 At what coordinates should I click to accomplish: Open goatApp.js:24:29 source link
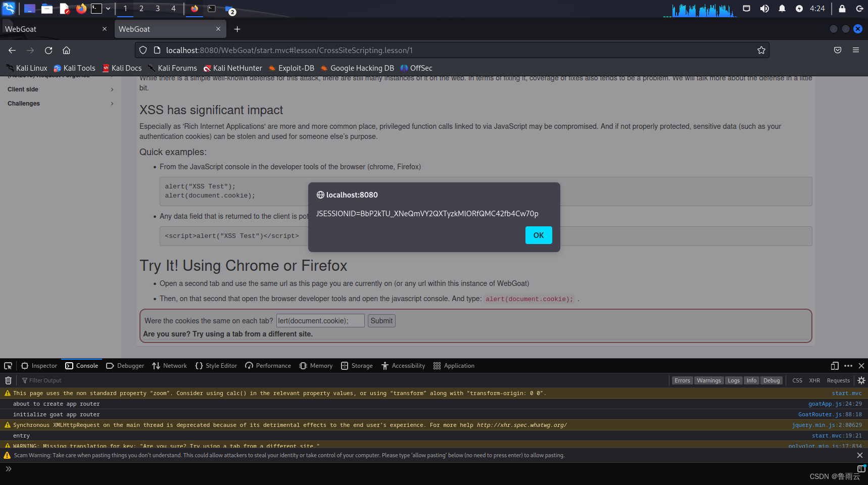835,404
